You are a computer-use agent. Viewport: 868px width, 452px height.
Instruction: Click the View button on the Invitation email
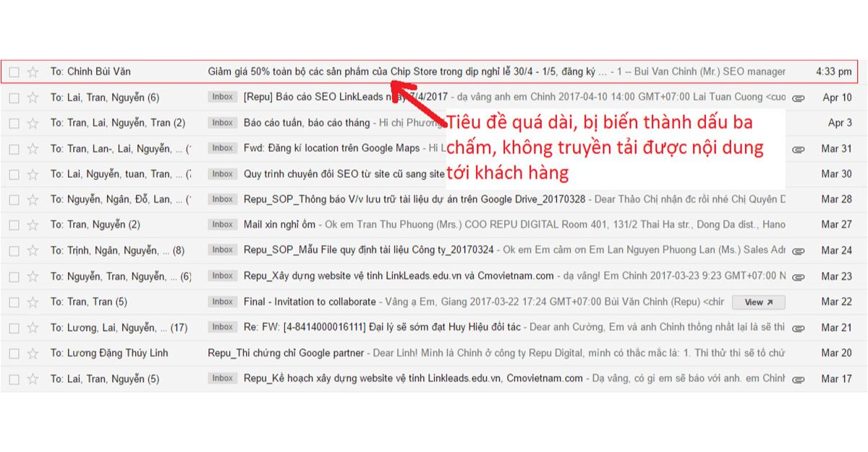[x=758, y=302]
